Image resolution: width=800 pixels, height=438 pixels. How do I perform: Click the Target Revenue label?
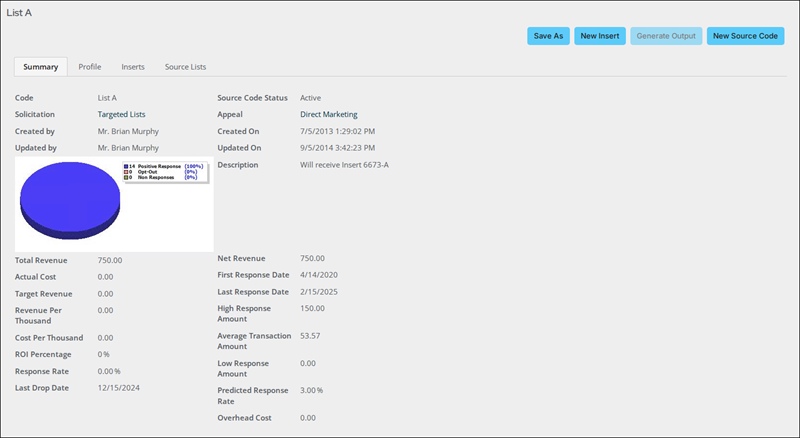43,294
